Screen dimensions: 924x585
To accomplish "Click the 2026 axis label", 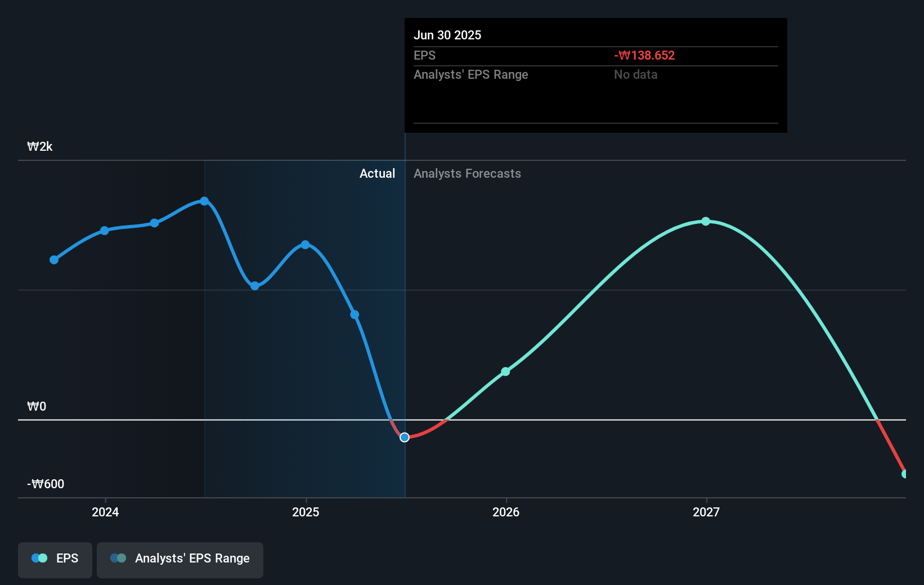I will (505, 512).
